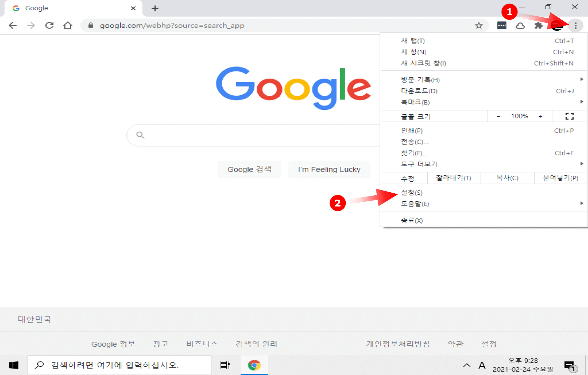Open 새 시크릿 창(I) incognito window
This screenshot has height=375, width=588.
(x=484, y=63)
